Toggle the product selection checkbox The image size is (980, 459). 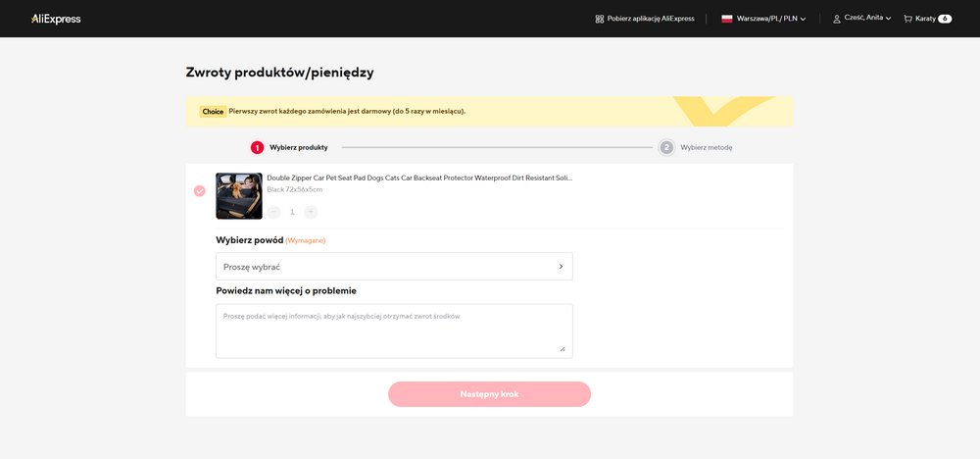point(200,191)
